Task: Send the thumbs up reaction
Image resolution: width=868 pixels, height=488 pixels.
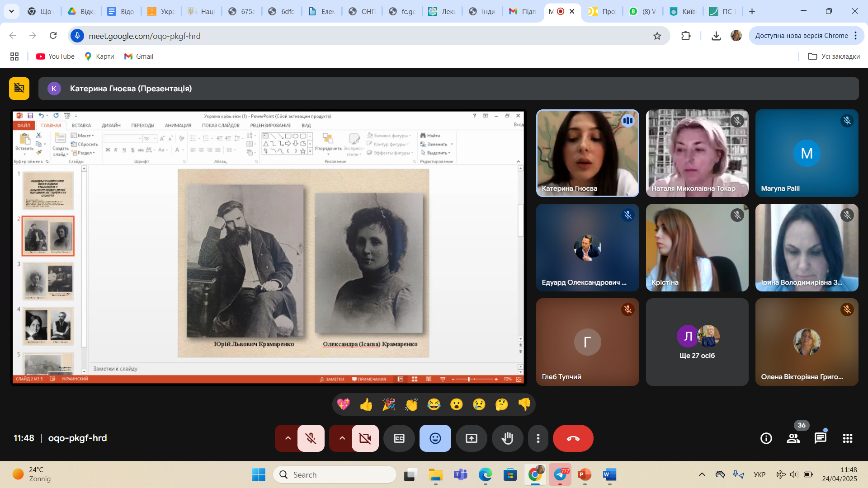Action: click(x=366, y=404)
